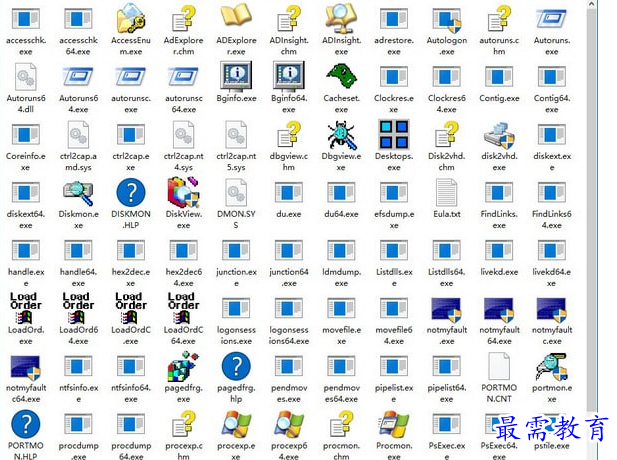Click the "FindLinks.exe" file name
The image size is (617, 460).
pyautogui.click(x=499, y=220)
